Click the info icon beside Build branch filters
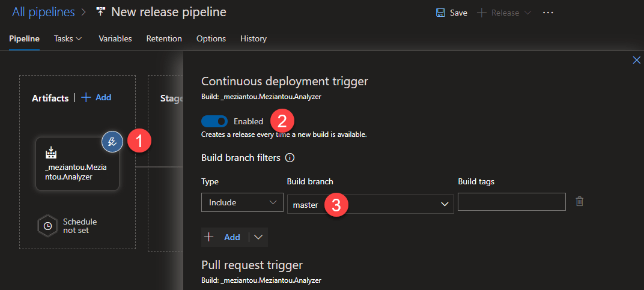The width and height of the screenshot is (644, 290). (x=290, y=158)
